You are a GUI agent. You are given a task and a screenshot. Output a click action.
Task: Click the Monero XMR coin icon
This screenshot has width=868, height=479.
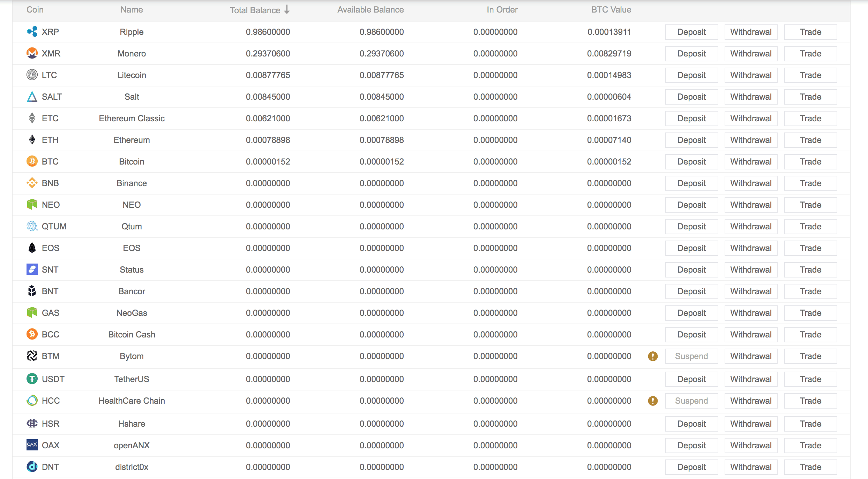point(32,53)
